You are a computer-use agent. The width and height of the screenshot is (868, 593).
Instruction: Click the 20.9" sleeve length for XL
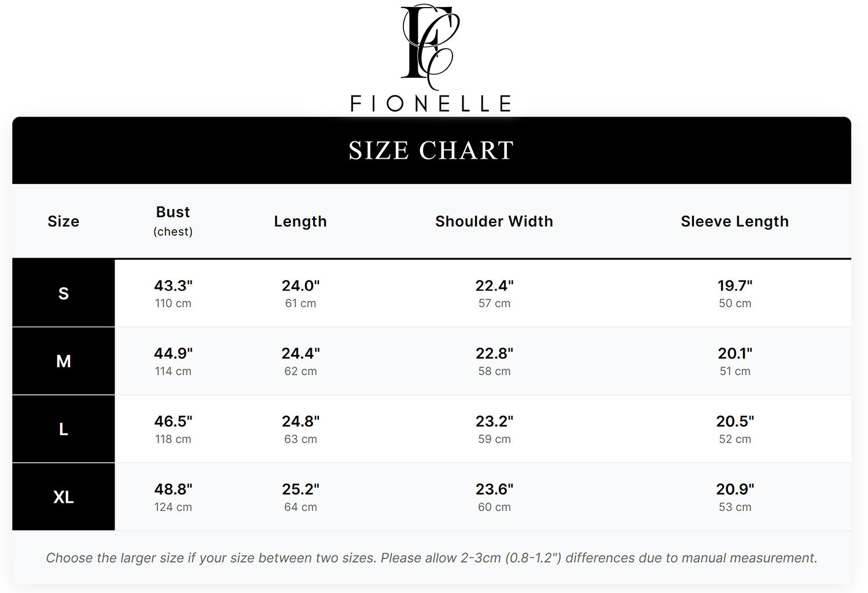coord(735,489)
